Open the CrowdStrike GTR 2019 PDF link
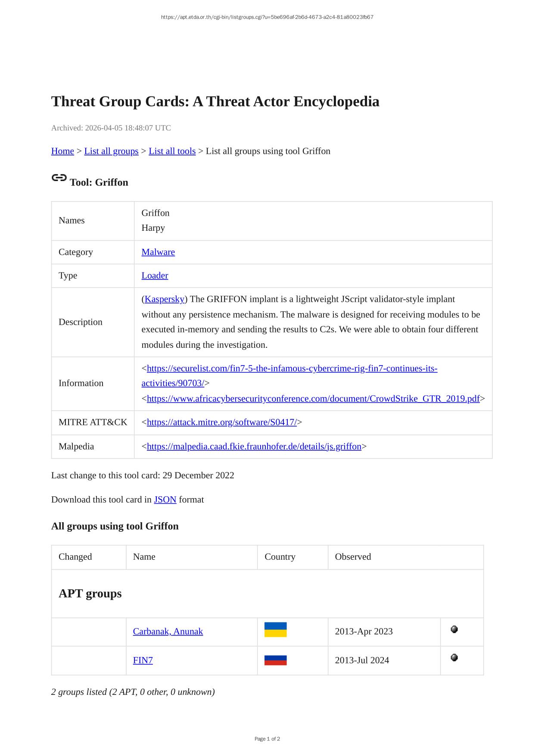The image size is (535, 756). (x=313, y=399)
